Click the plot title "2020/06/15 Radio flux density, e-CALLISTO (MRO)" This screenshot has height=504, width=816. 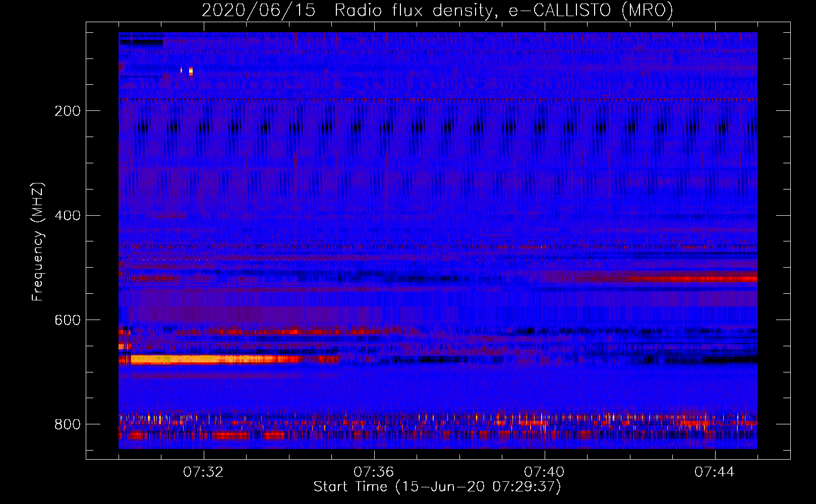pos(437,10)
